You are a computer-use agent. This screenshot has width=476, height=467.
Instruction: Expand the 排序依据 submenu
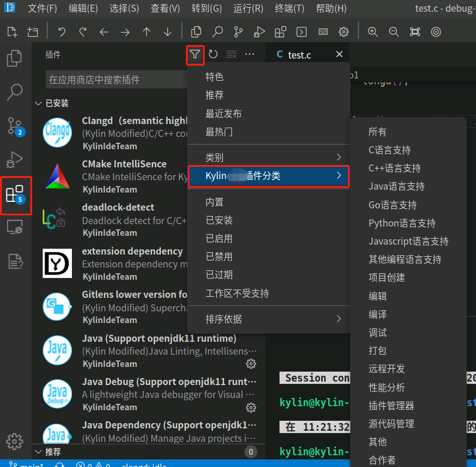269,319
